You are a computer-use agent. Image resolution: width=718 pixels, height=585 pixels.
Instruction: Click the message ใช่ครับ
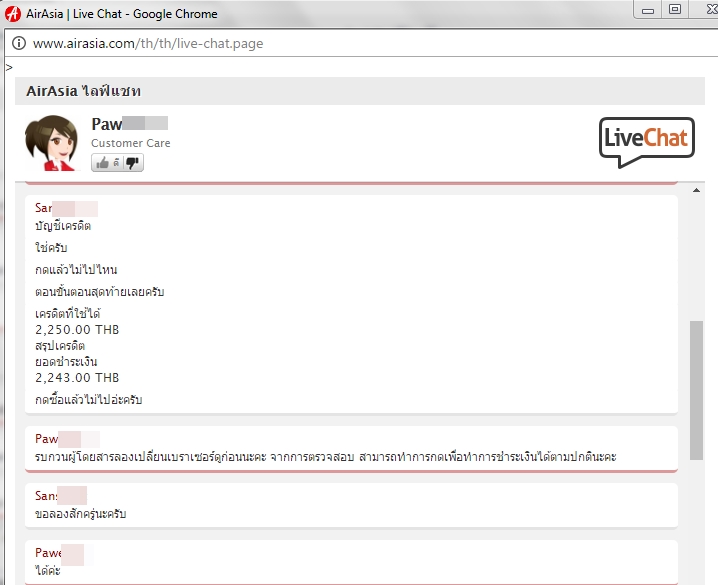tap(51, 248)
